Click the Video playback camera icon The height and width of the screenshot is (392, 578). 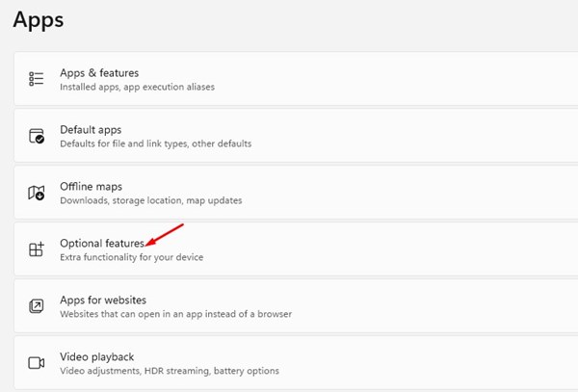tap(37, 362)
